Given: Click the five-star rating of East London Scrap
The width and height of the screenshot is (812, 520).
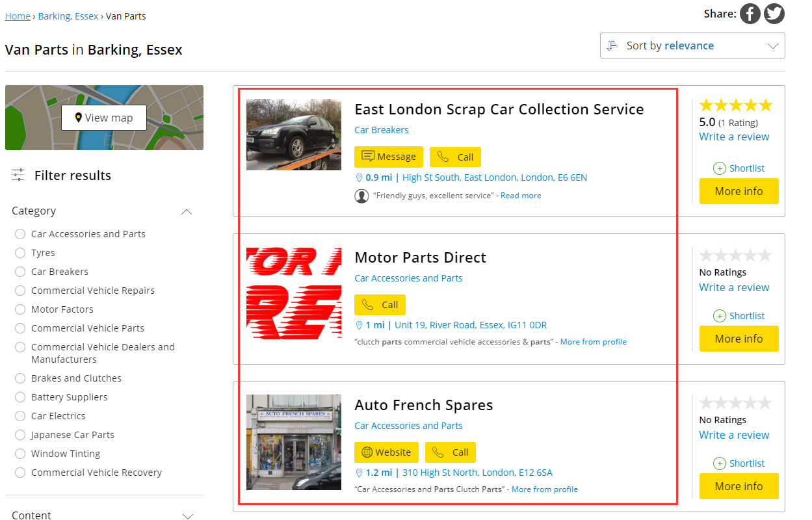Looking at the screenshot, I should point(735,105).
